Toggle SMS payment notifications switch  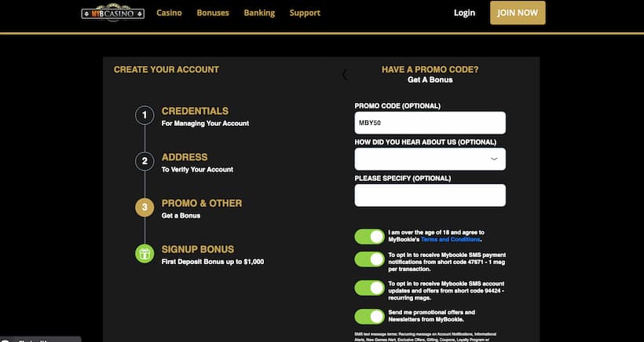(370, 259)
